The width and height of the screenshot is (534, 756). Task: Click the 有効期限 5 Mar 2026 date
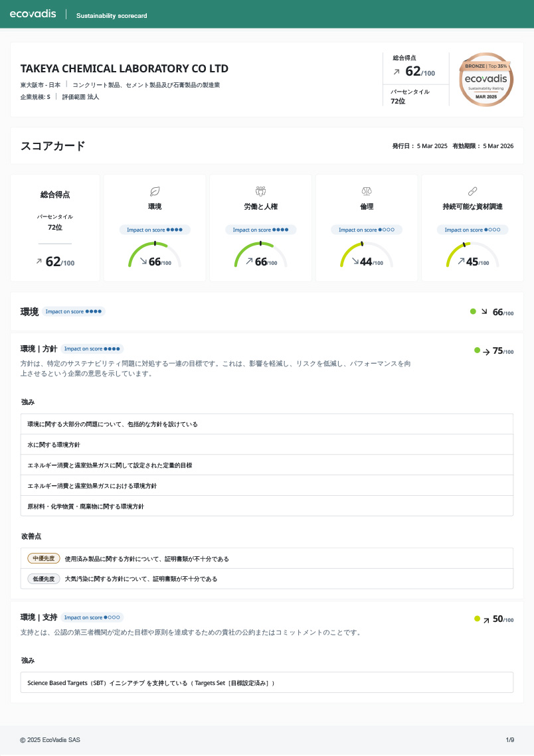[483, 146]
